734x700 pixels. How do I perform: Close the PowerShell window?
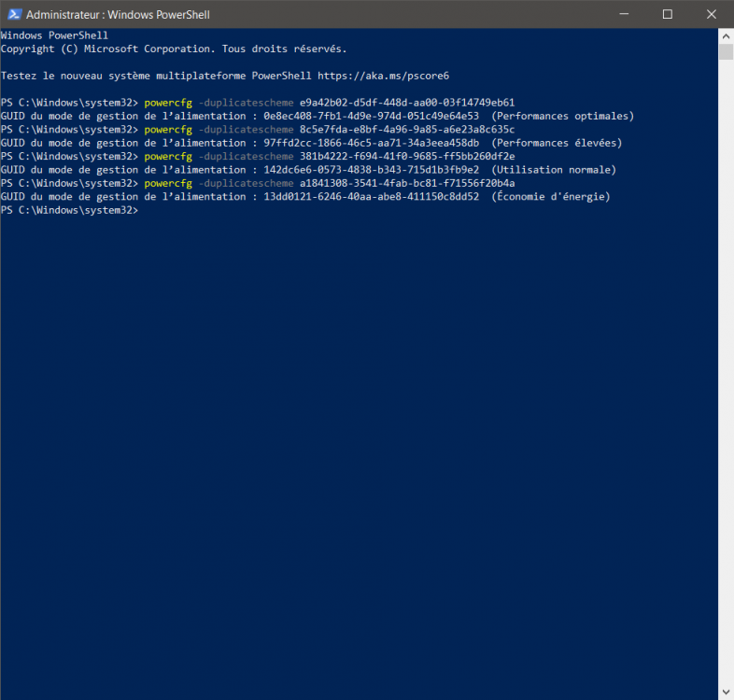[710, 14]
